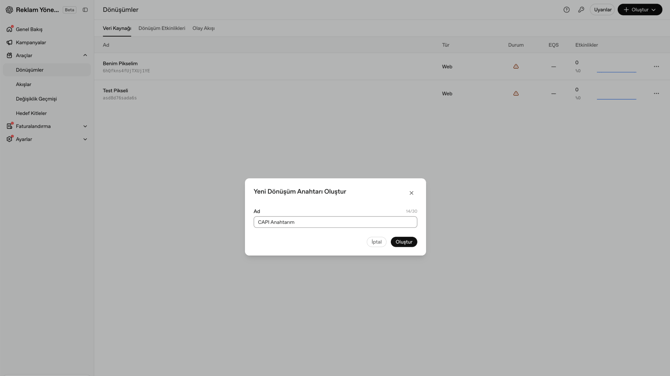Collapse the Araçlar section chevron
This screenshot has width=670, height=376.
85,55
